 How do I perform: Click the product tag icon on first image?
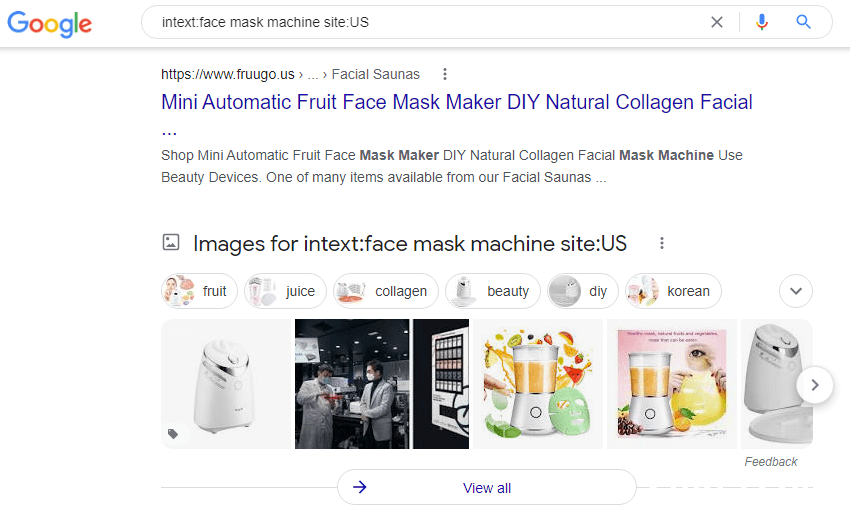pos(173,434)
